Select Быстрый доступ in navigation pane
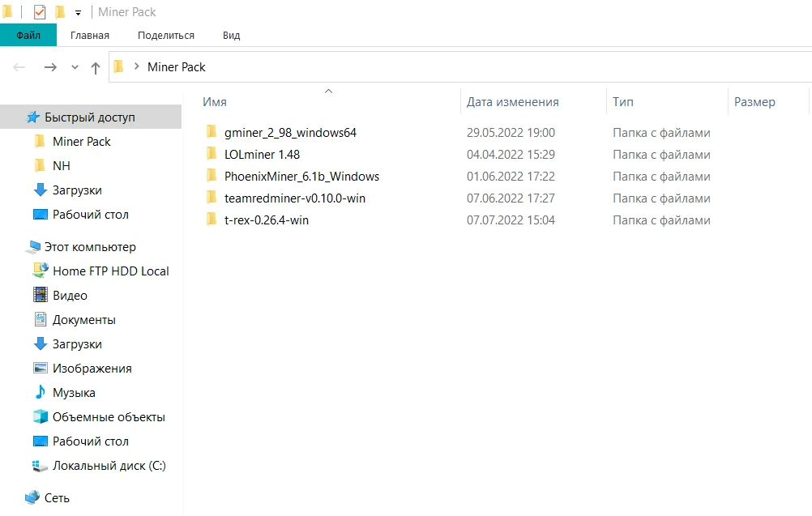This screenshot has height=516, width=812. [89, 117]
